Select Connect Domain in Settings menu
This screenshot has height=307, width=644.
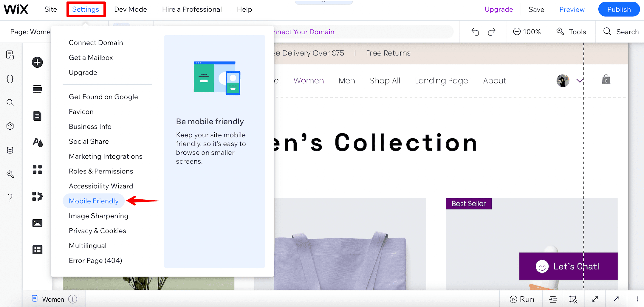click(96, 43)
